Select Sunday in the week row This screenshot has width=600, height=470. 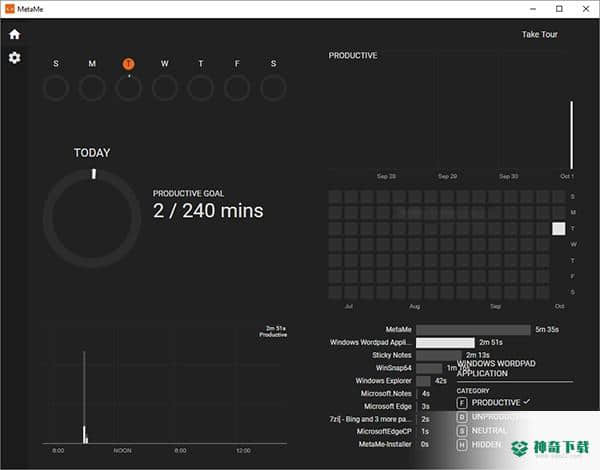(x=56, y=64)
